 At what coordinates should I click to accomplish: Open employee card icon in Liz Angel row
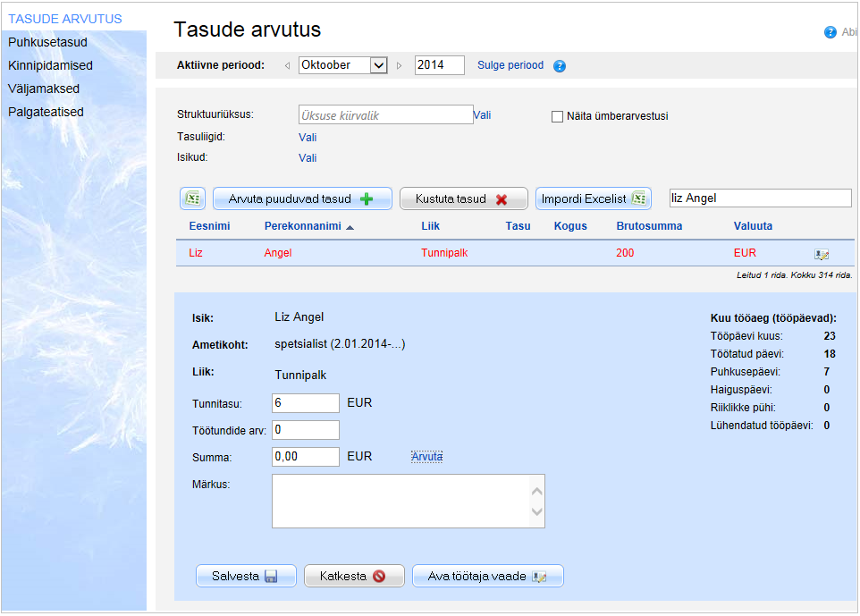point(820,254)
